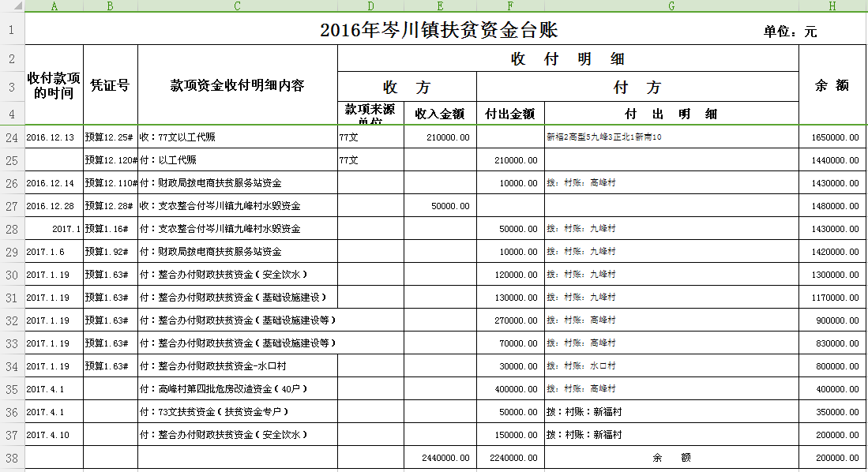Click the total income 2440000.00 cell
Screen dimensions: 868x472
[x=441, y=458]
